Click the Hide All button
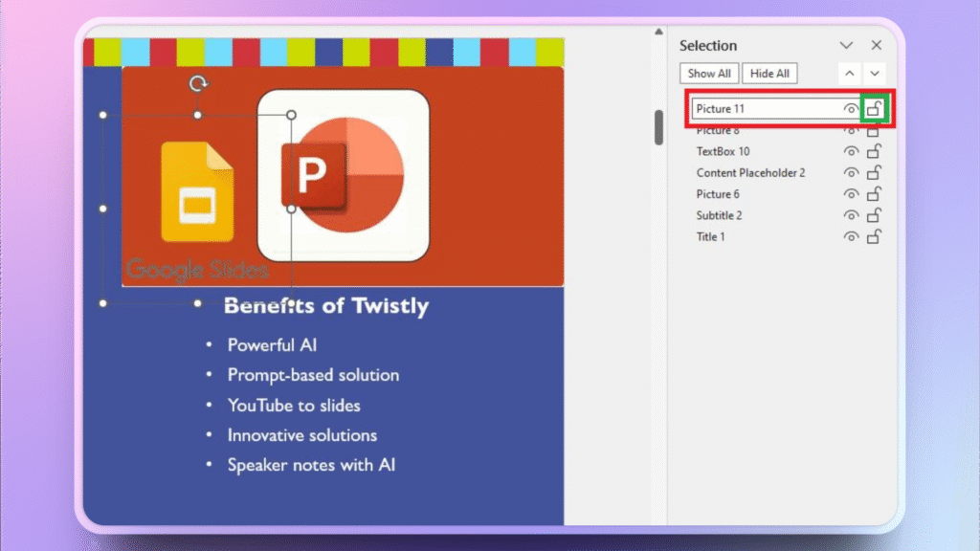This screenshot has height=551, width=980. click(x=769, y=73)
